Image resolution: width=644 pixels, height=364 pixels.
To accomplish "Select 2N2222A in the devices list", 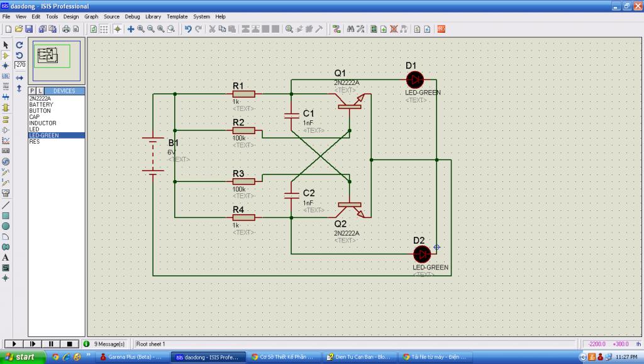I will [x=40, y=98].
